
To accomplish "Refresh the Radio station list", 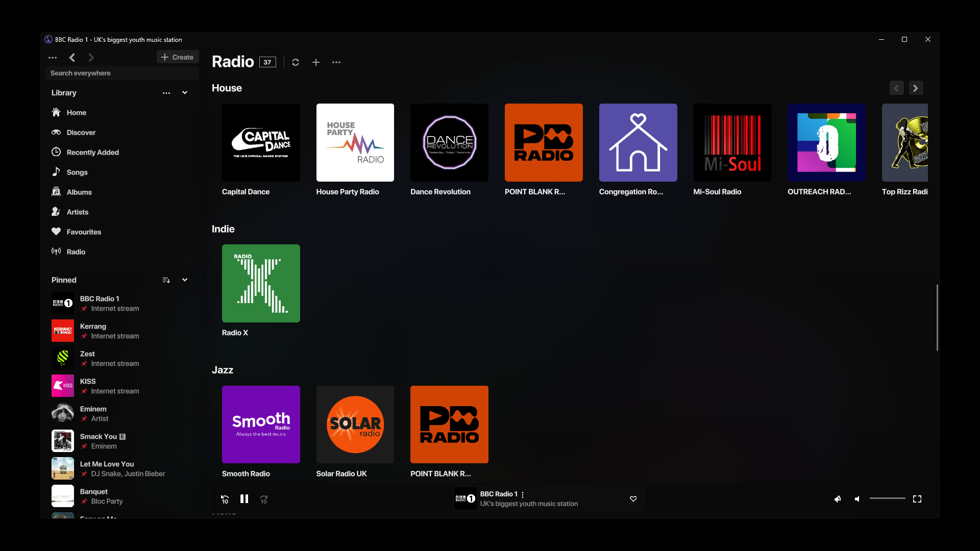I will 296,62.
